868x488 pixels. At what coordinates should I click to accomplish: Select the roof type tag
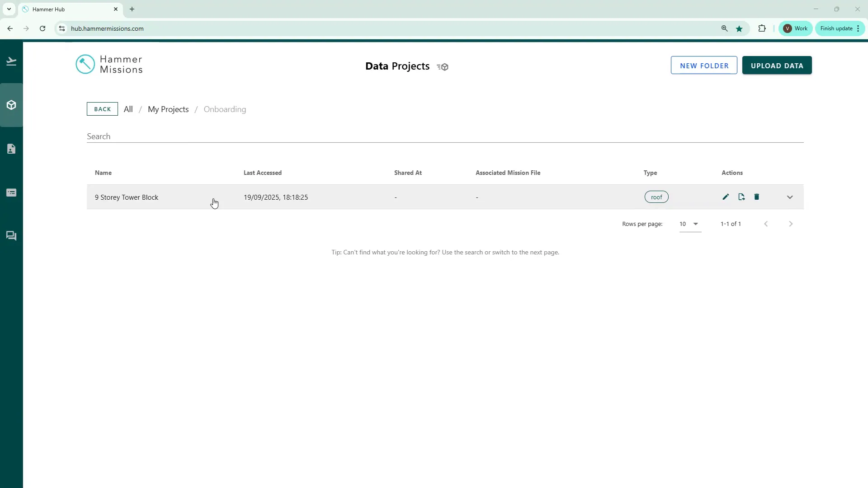click(656, 197)
